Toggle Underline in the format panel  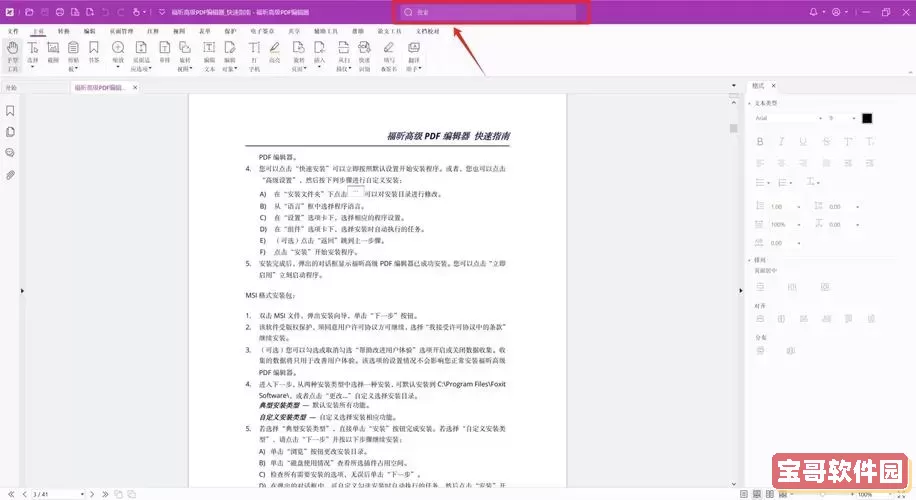click(803, 141)
